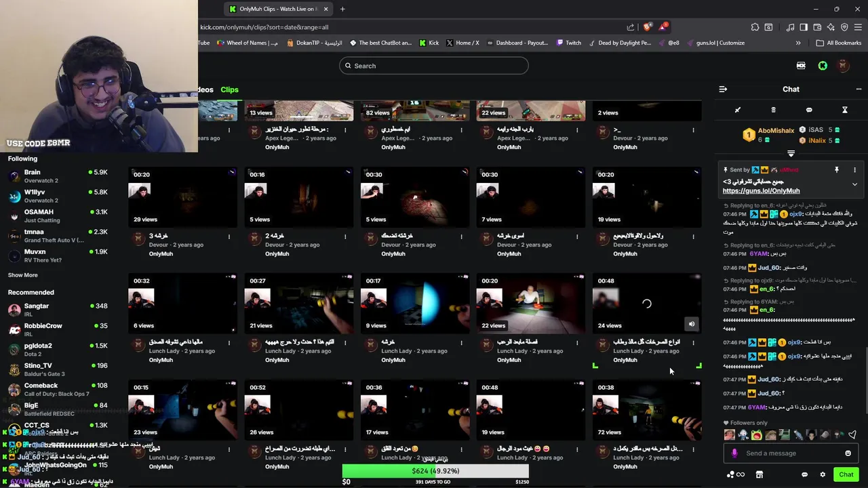The width and height of the screenshot is (868, 488).
Task: Open Sangtar in Recommended list
Action: tap(58, 310)
